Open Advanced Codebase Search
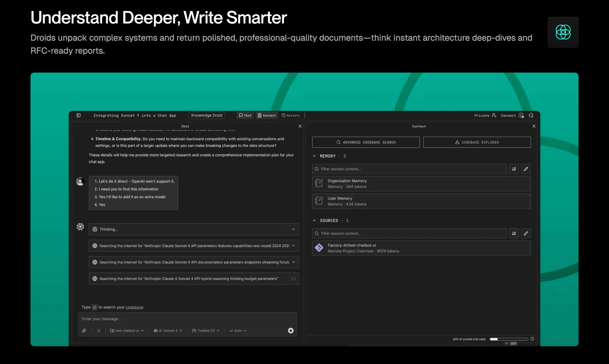This screenshot has width=609, height=364. tap(366, 142)
